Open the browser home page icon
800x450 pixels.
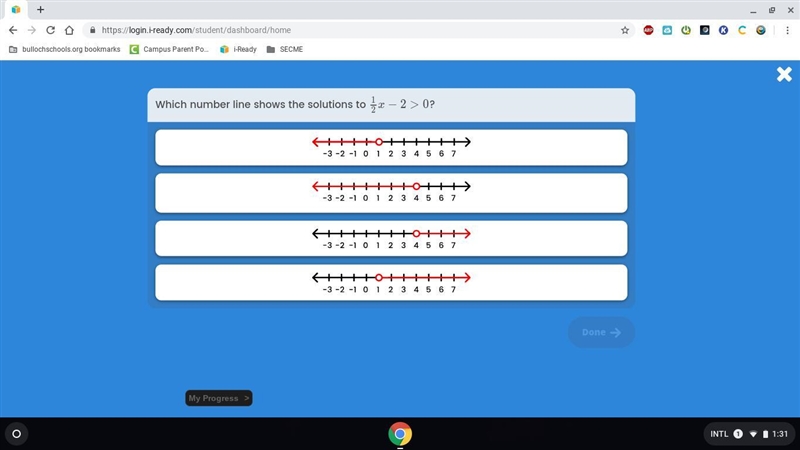point(69,30)
